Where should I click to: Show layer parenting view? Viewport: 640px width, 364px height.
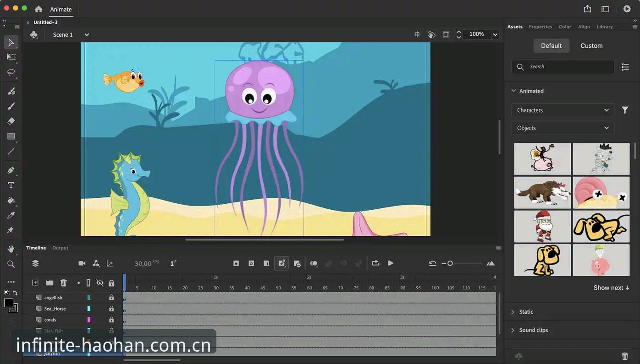click(x=96, y=263)
